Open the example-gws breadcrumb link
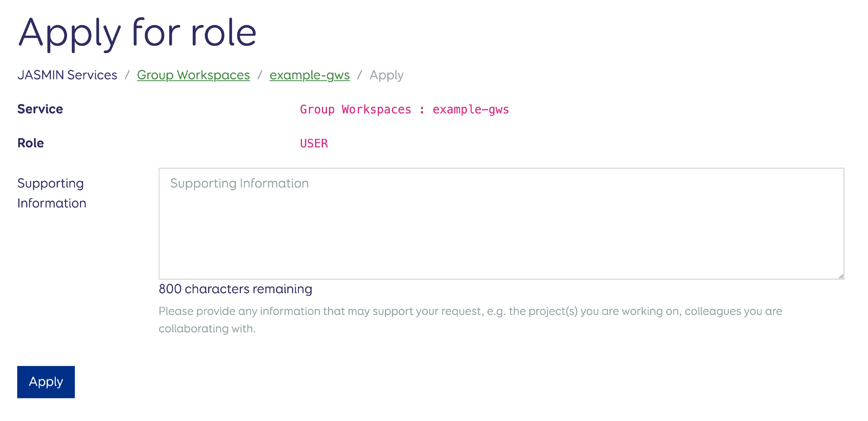The width and height of the screenshot is (868, 421). [x=309, y=75]
